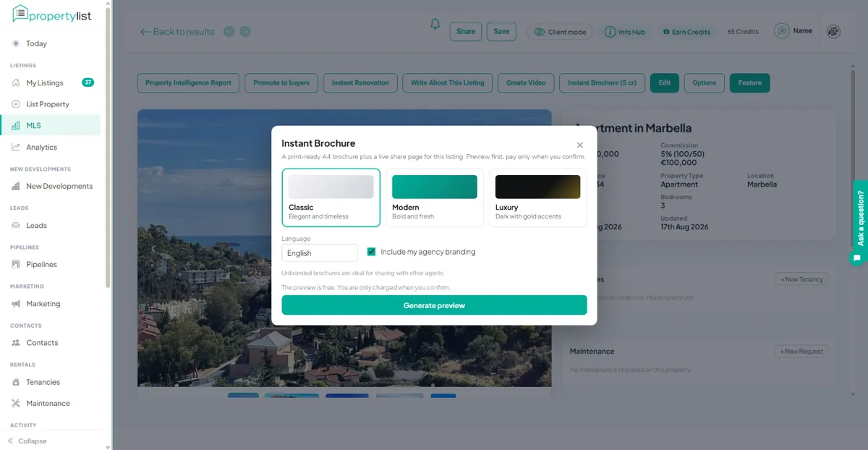Click the Leads inbox icon
The width and height of the screenshot is (868, 450).
[x=16, y=225]
